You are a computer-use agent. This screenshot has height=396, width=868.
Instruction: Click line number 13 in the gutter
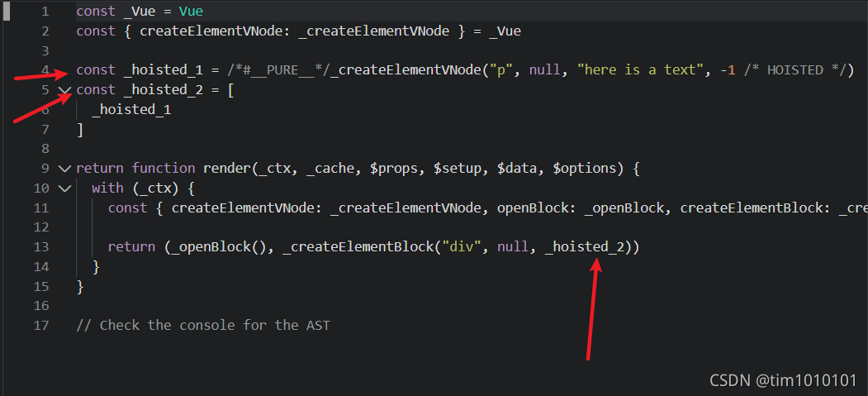(41, 247)
